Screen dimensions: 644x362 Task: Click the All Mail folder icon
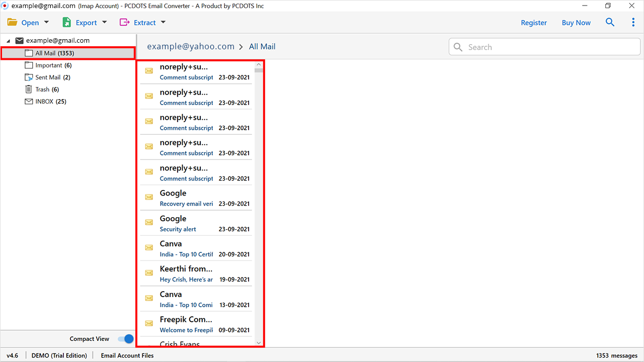click(29, 53)
